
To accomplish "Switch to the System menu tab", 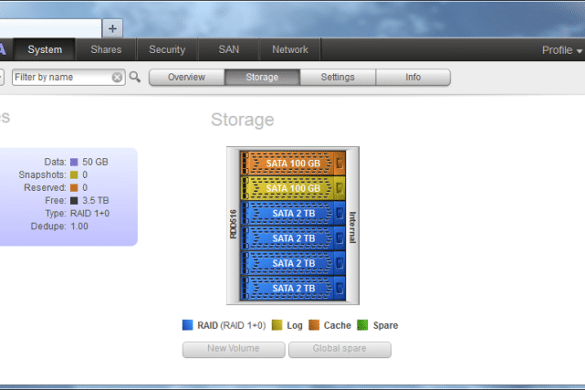I will pyautogui.click(x=45, y=50).
